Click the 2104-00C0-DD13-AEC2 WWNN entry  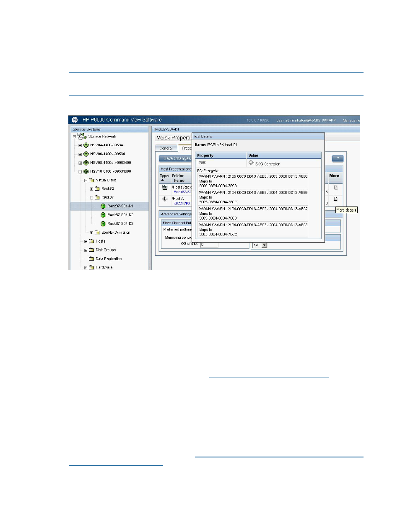point(253,209)
